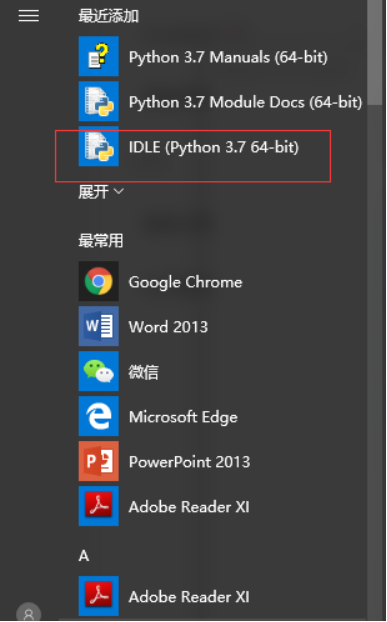Launch Microsoft Edge
Viewport: 387px width, 622px height.
[x=158, y=416]
